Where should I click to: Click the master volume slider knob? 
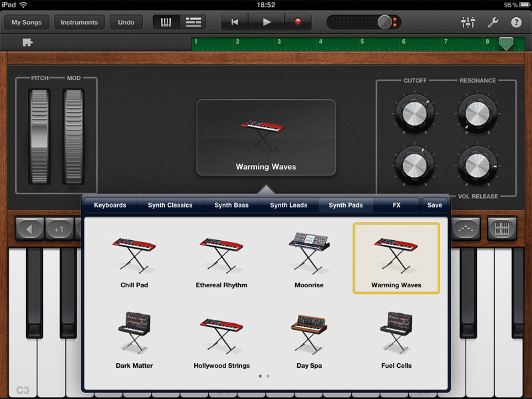pyautogui.click(x=384, y=23)
